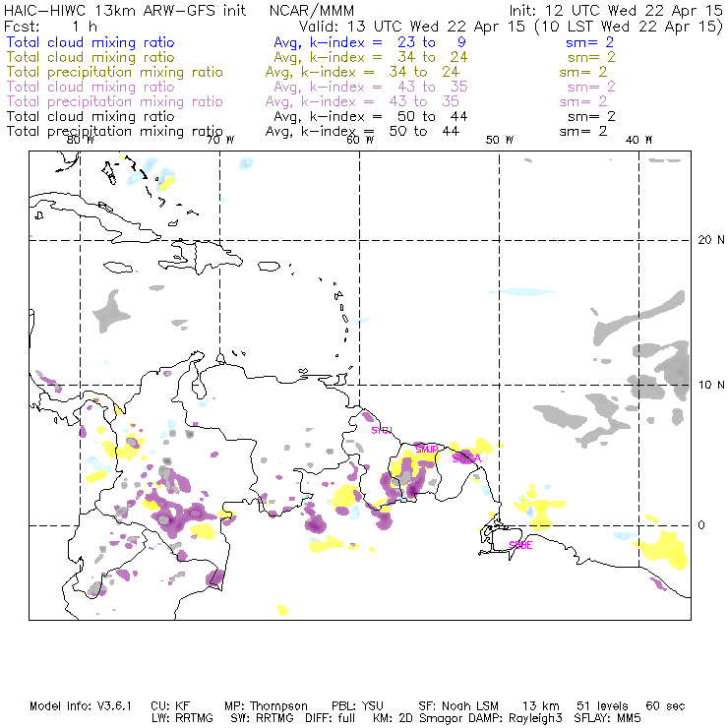
Task: Click the "DIFF: full" text
Action: pos(330,718)
